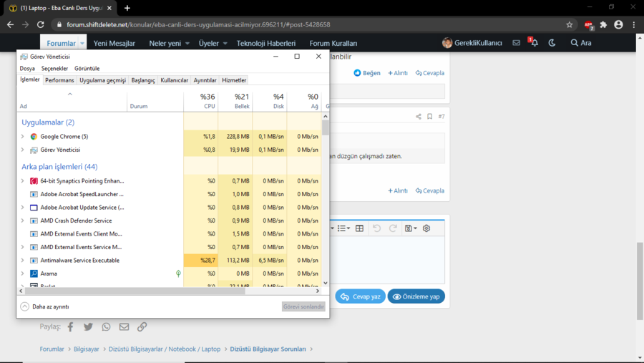Click the editor settings gear icon
Screen dimensions: 644x363
coord(426,228)
